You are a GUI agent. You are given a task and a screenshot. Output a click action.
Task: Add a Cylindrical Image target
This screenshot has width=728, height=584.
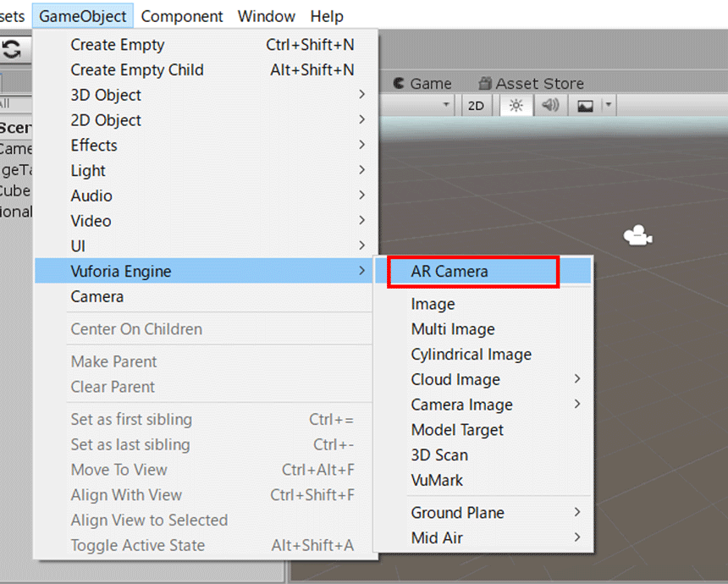click(483, 354)
